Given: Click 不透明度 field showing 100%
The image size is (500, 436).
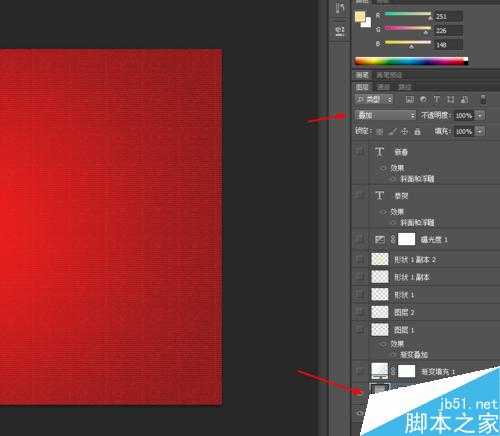Looking at the screenshot, I should pos(464,116).
